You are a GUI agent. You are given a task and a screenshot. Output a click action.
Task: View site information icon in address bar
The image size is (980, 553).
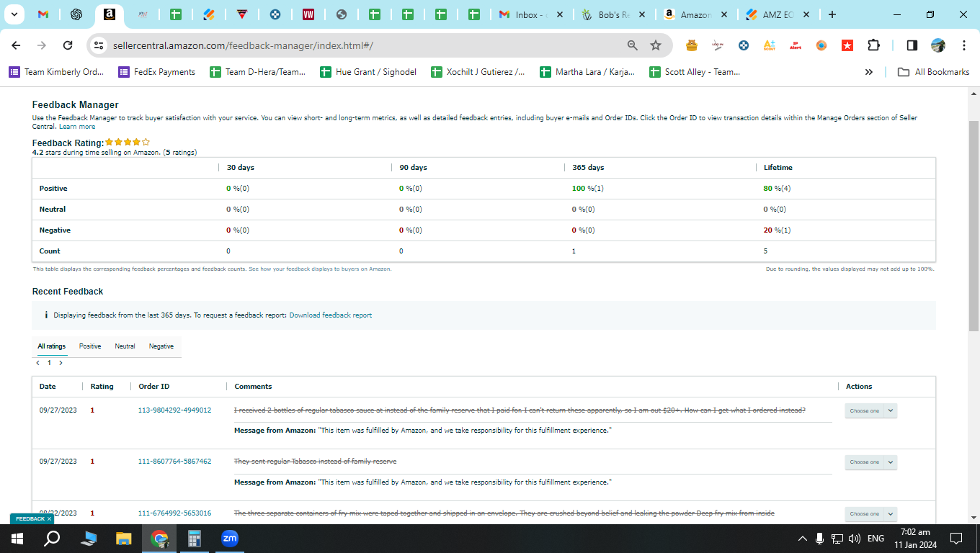tap(99, 45)
